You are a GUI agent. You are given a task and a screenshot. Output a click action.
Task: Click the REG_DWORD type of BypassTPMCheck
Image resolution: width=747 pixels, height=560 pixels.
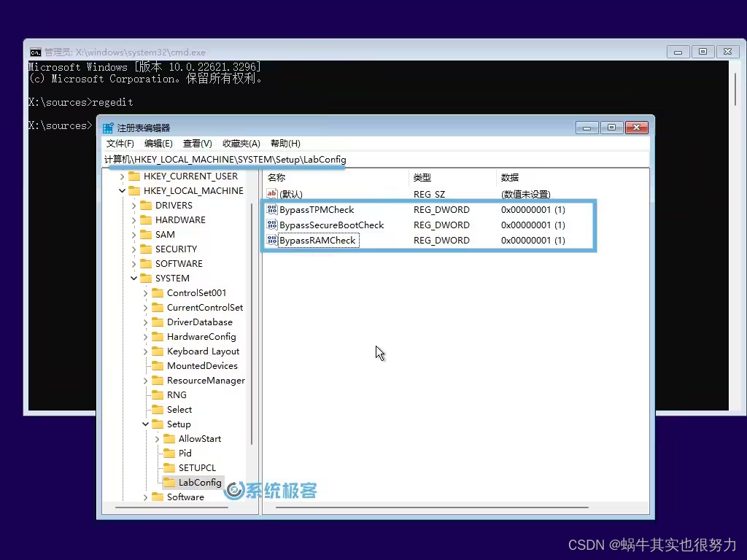tap(441, 209)
